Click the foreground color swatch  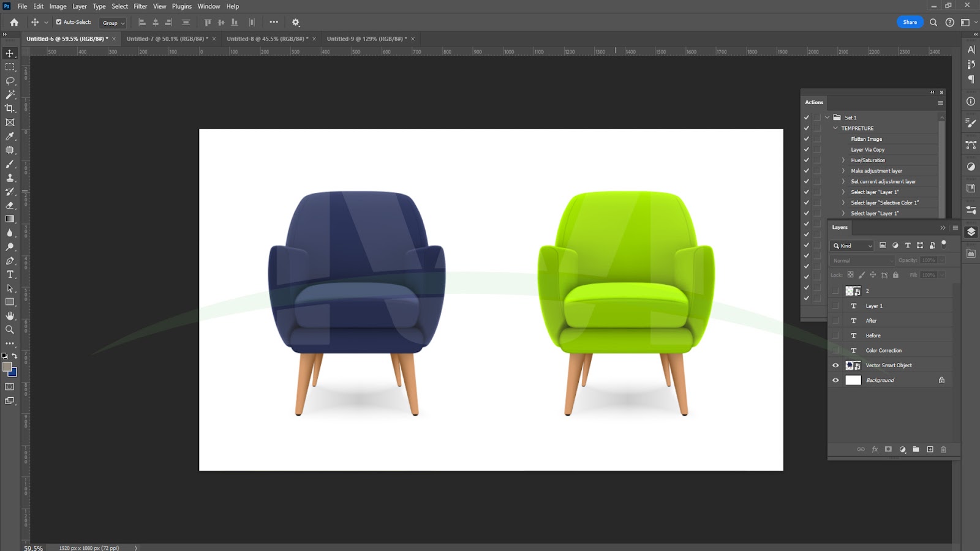pos(7,366)
